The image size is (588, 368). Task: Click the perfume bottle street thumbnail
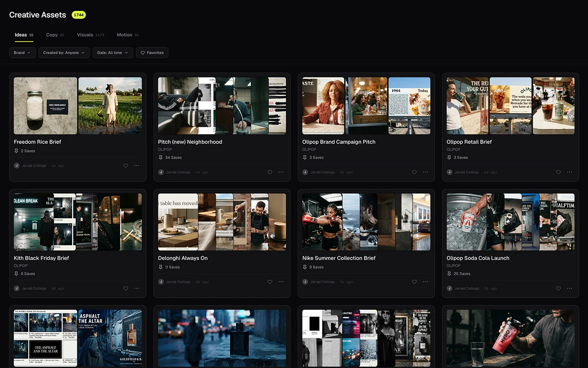click(x=222, y=338)
